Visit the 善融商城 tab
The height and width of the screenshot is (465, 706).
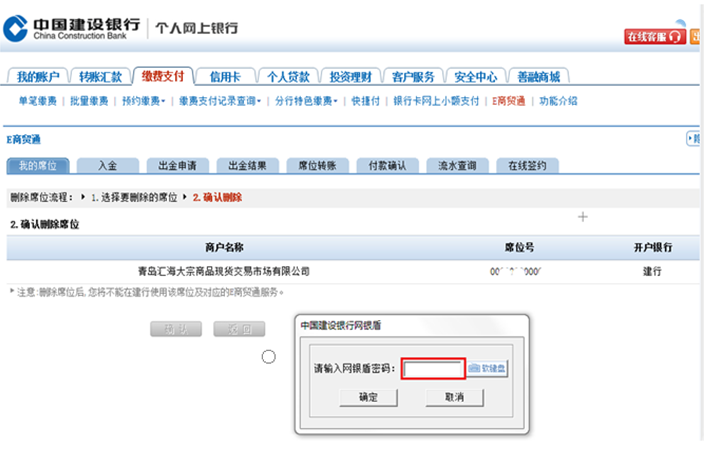538,77
